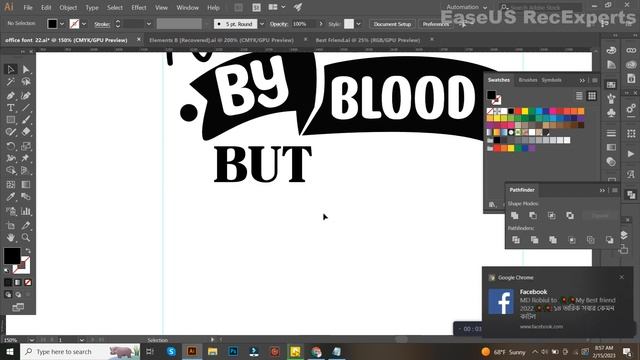Open the Help menu
This screenshot has width=640, height=360.
(x=213, y=8)
